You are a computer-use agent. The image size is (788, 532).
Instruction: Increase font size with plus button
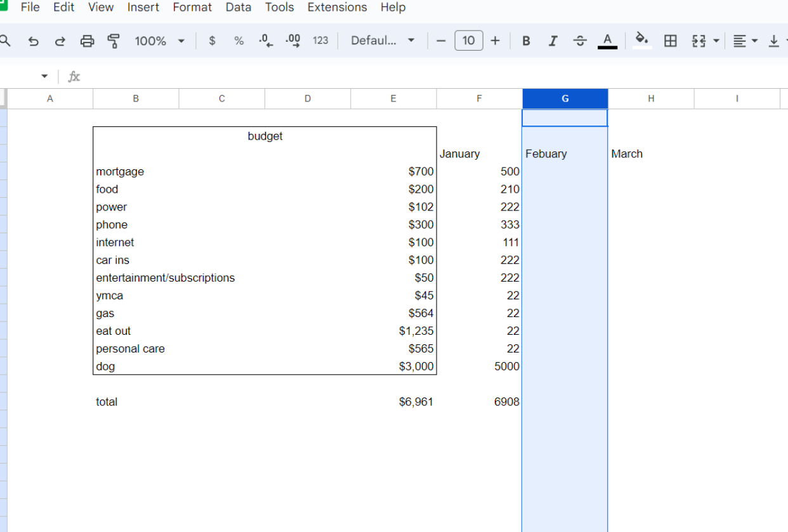[495, 41]
